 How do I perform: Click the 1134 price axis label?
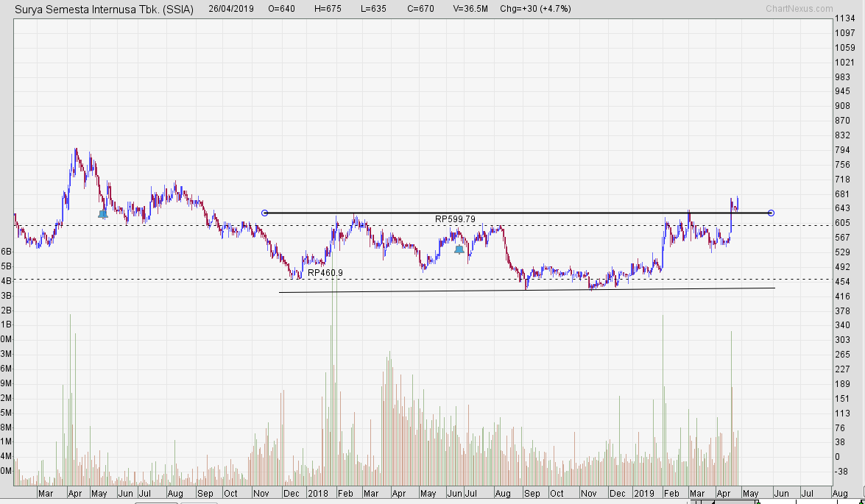point(844,18)
